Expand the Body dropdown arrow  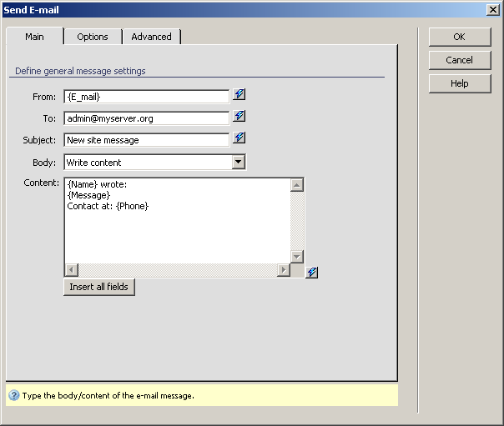[238, 162]
